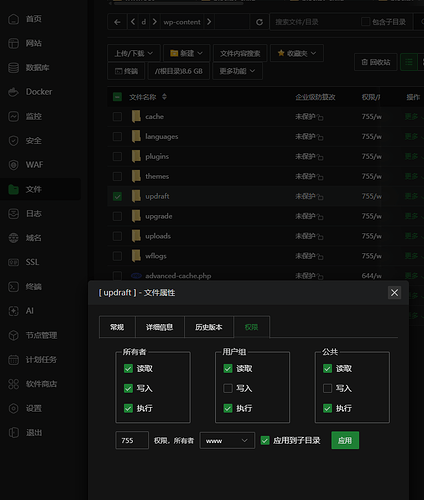This screenshot has width=424, height=500.
Task: Open the 设置 settings icon
Action: coord(13,408)
